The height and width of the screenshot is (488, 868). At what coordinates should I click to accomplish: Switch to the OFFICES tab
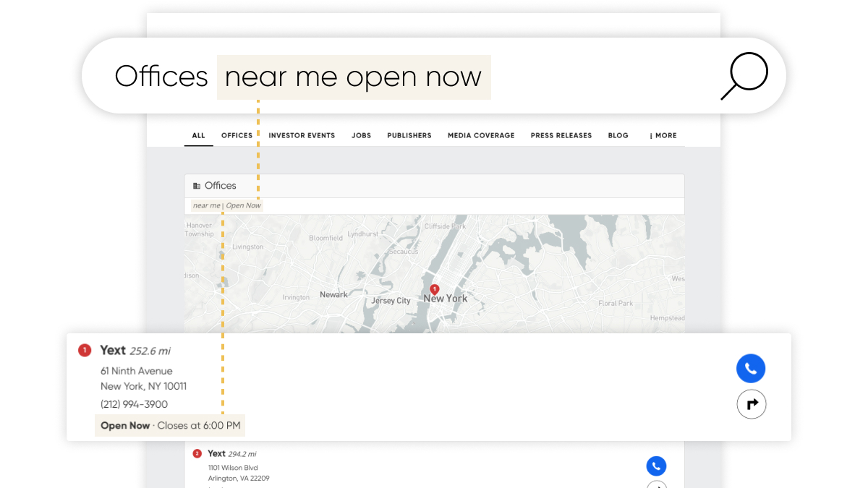point(237,135)
